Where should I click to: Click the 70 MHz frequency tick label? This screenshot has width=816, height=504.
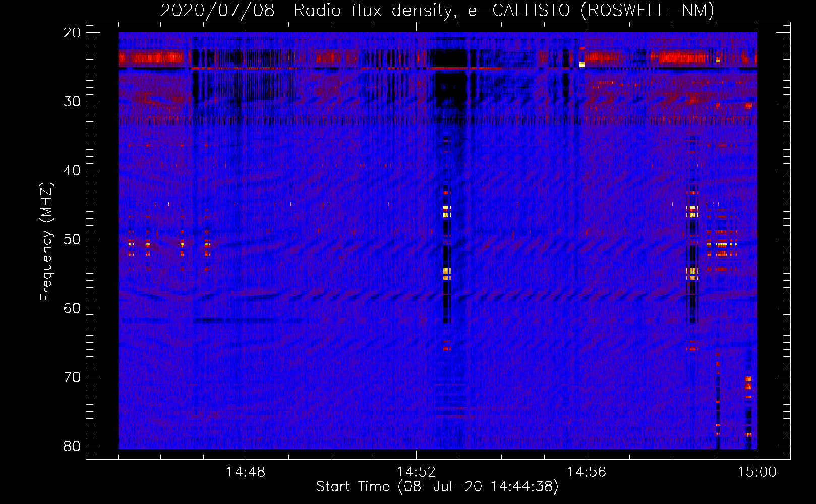(x=72, y=377)
